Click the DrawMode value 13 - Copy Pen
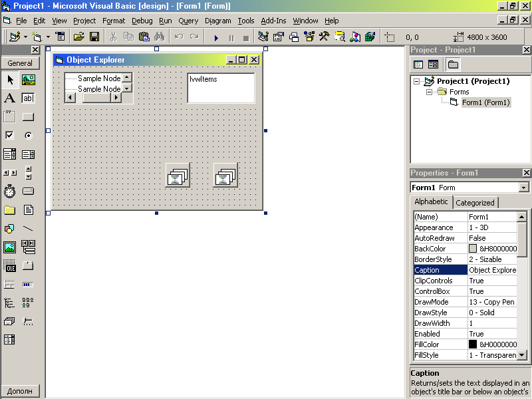 tap(491, 302)
